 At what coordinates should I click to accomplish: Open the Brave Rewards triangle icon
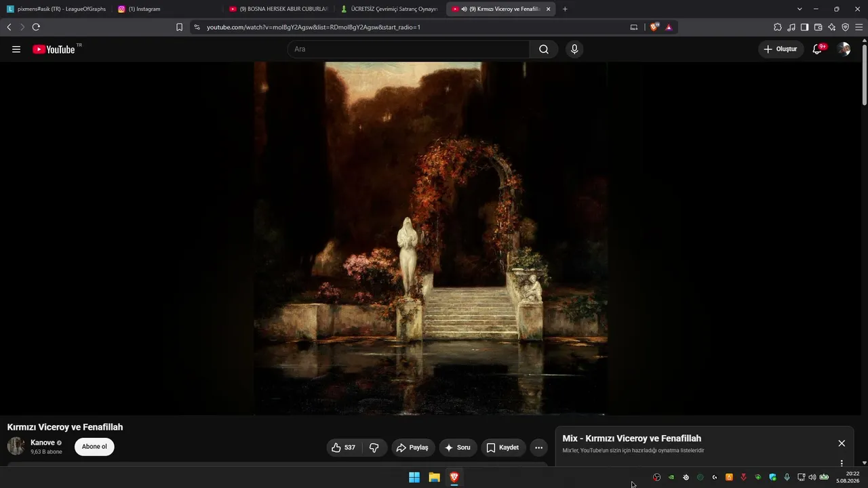669,27
